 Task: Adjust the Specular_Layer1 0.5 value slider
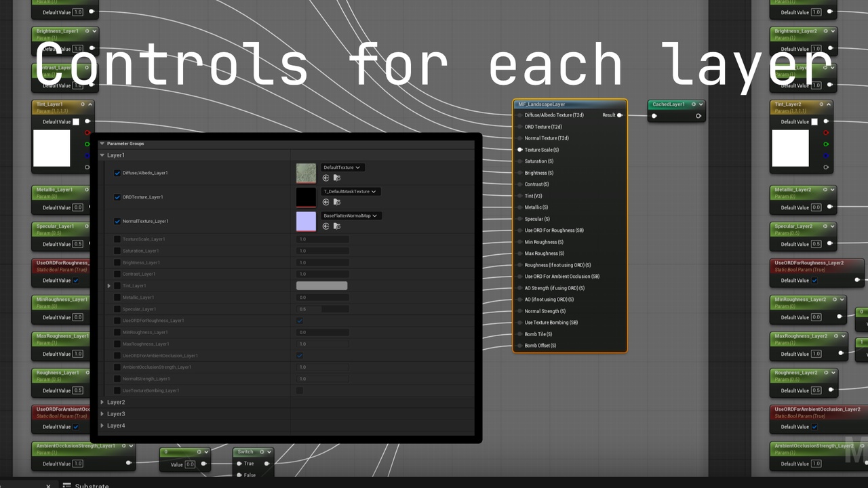323,309
